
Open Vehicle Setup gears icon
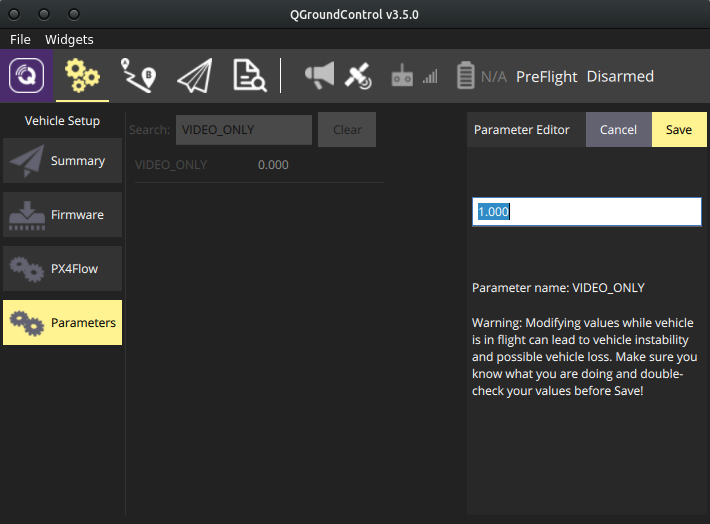pos(82,76)
